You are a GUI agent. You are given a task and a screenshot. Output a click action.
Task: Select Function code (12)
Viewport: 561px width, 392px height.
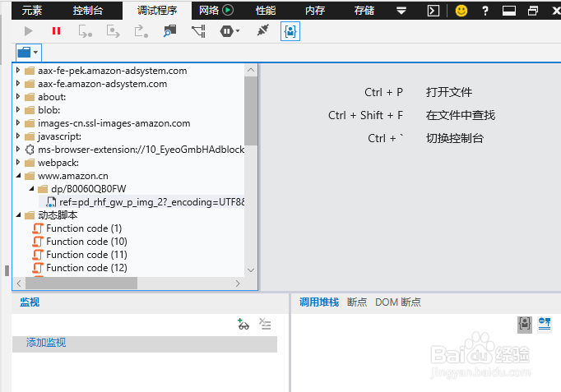click(86, 268)
